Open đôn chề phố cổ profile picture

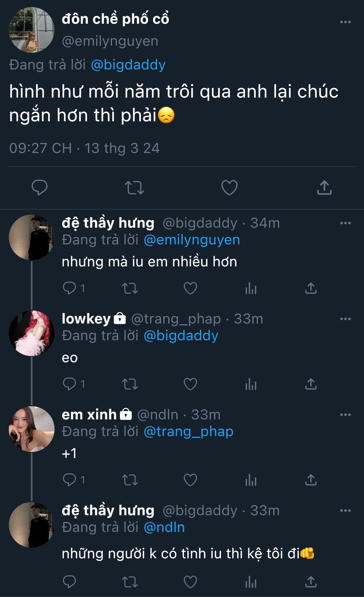31,30
